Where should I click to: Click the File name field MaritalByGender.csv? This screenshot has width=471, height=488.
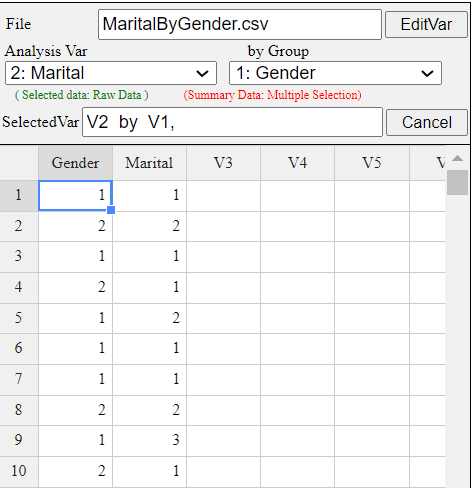(x=240, y=24)
